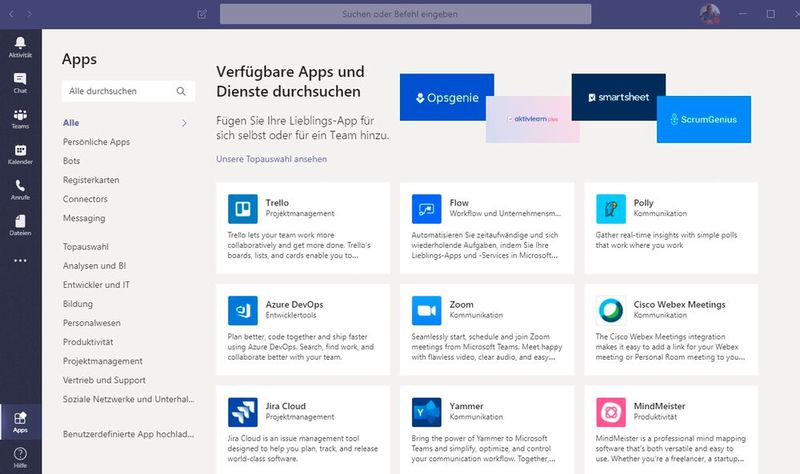This screenshot has width=800, height=474.
Task: Select the Bots category
Action: point(72,161)
